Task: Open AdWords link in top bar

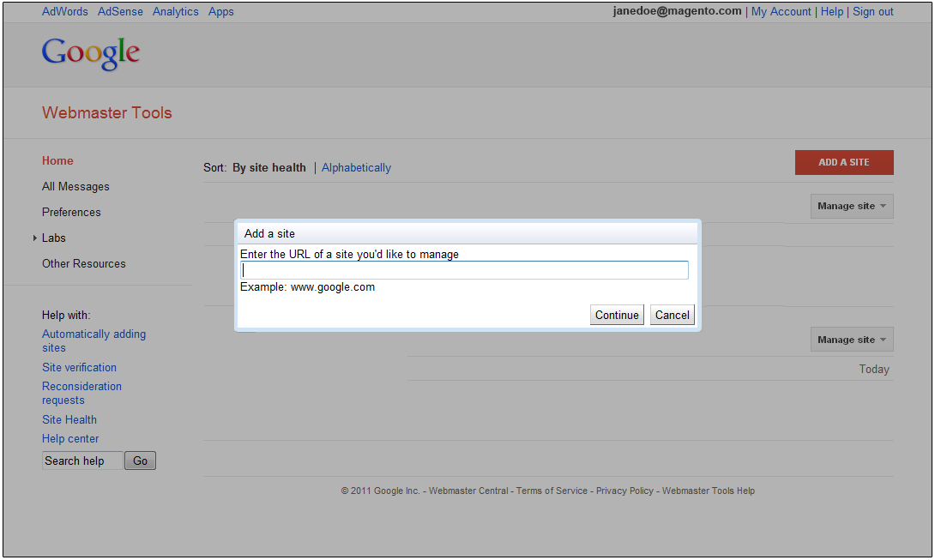Action: tap(65, 11)
